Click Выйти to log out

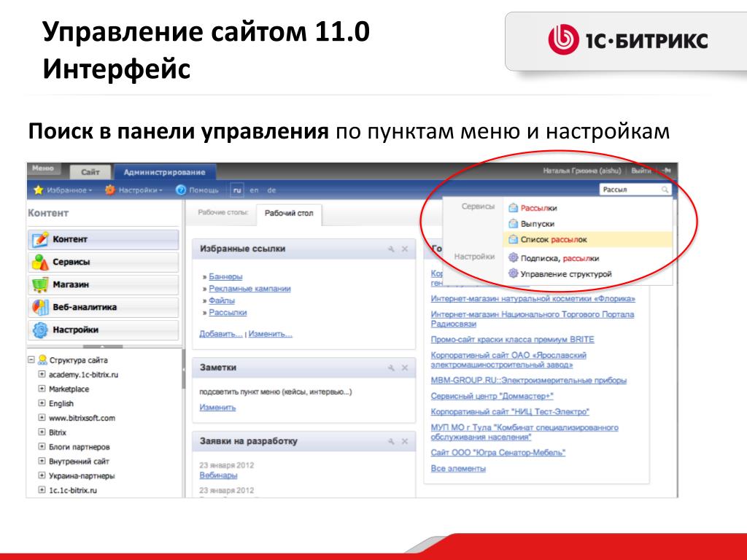(641, 171)
